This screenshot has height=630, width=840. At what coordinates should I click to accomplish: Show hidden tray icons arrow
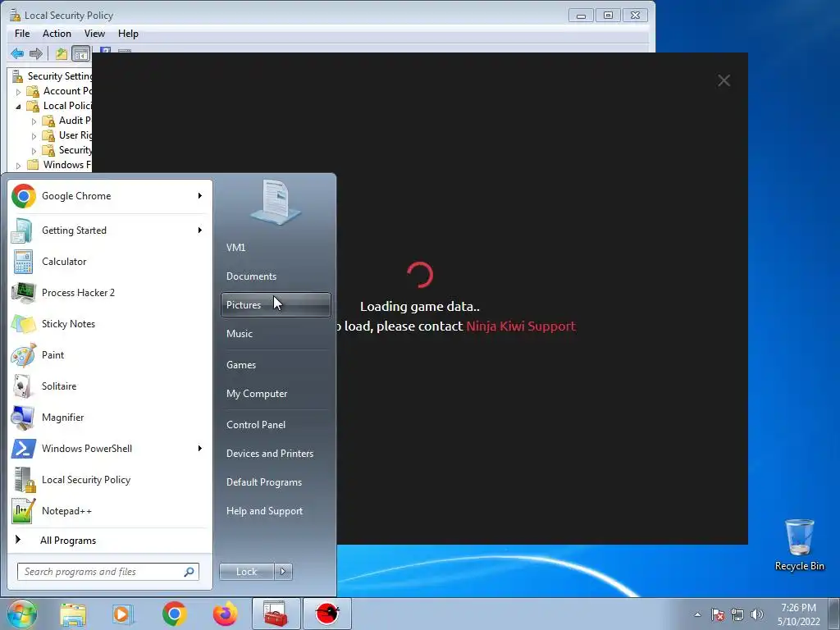(697, 614)
